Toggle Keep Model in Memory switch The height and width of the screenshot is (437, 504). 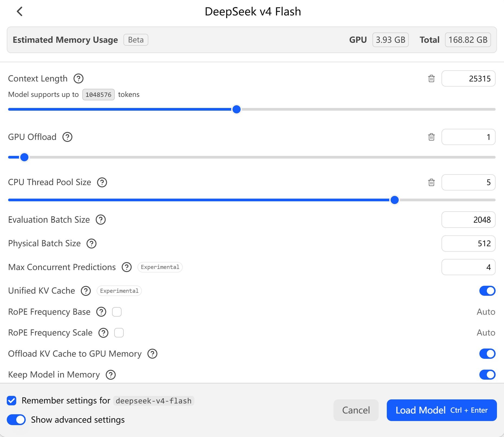(487, 375)
